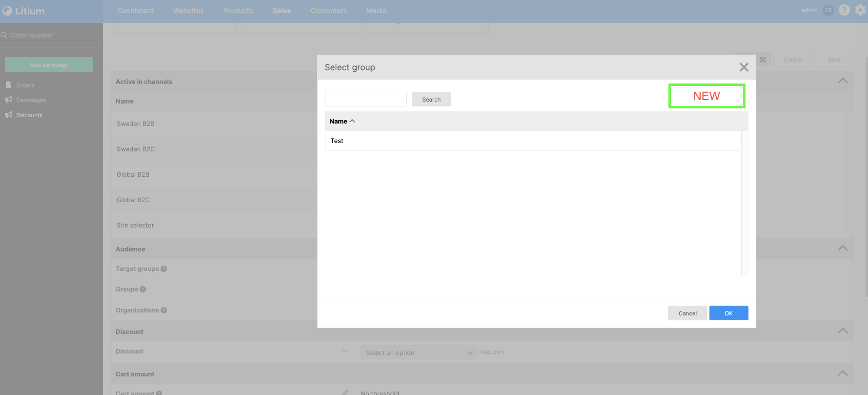Open help via question mark icon
This screenshot has height=395, width=868.
tap(844, 10)
